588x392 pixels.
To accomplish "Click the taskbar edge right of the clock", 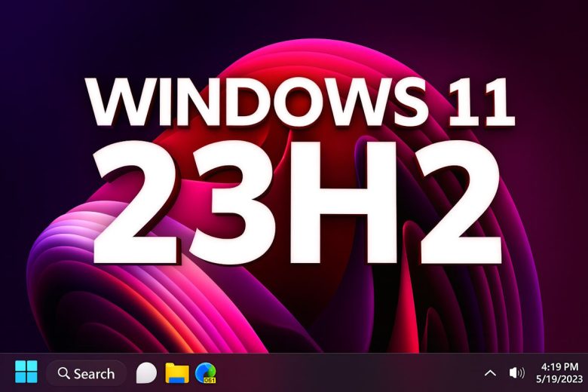I will [583, 372].
